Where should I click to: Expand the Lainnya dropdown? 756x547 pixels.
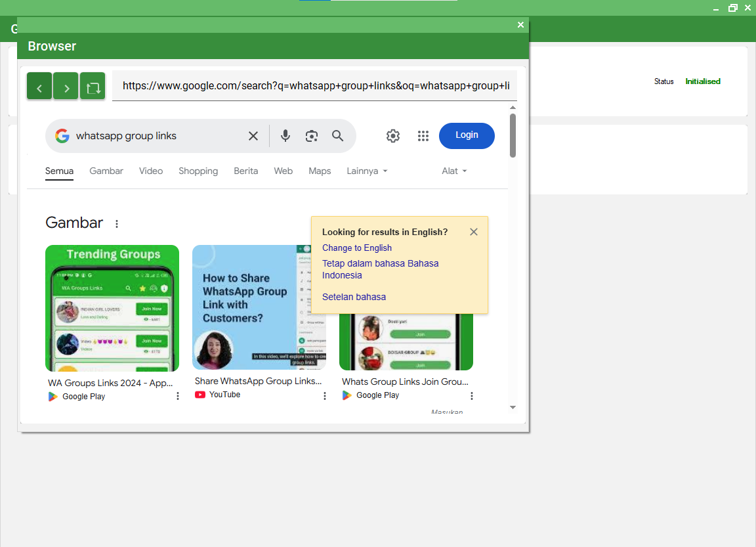(367, 171)
